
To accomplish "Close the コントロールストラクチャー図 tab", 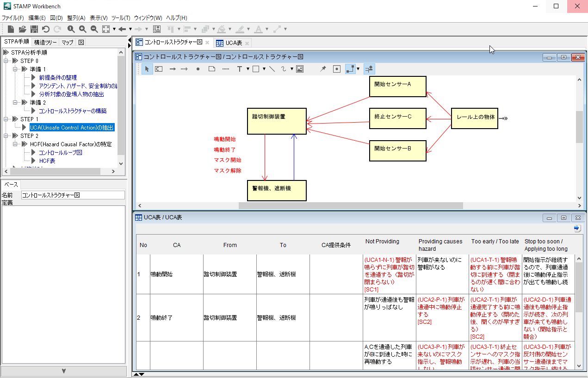I will tap(207, 43).
